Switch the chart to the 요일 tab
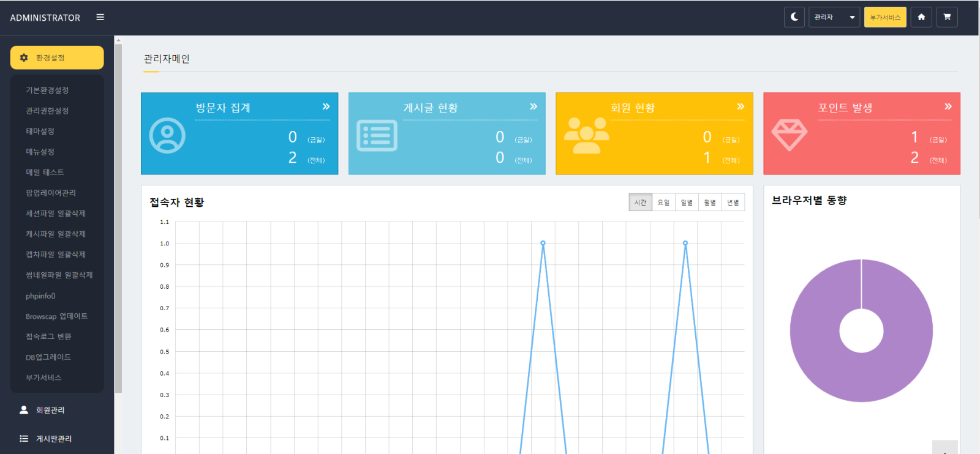 [x=663, y=203]
